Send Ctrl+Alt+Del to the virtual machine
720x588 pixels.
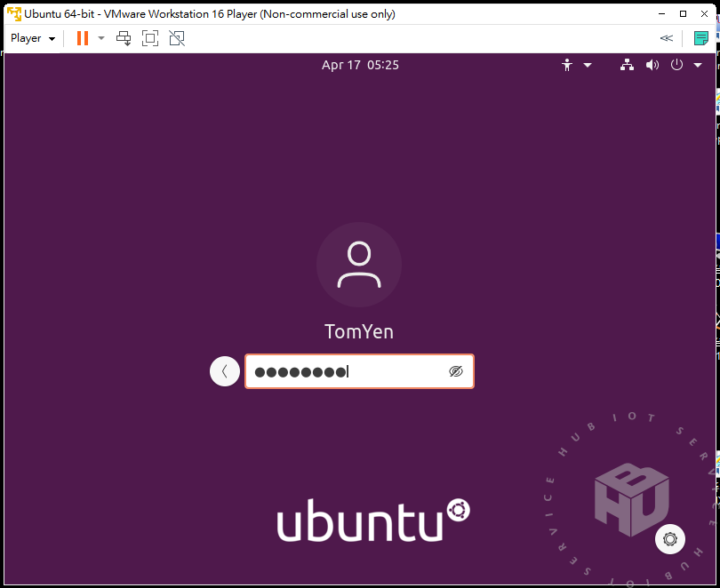click(124, 38)
